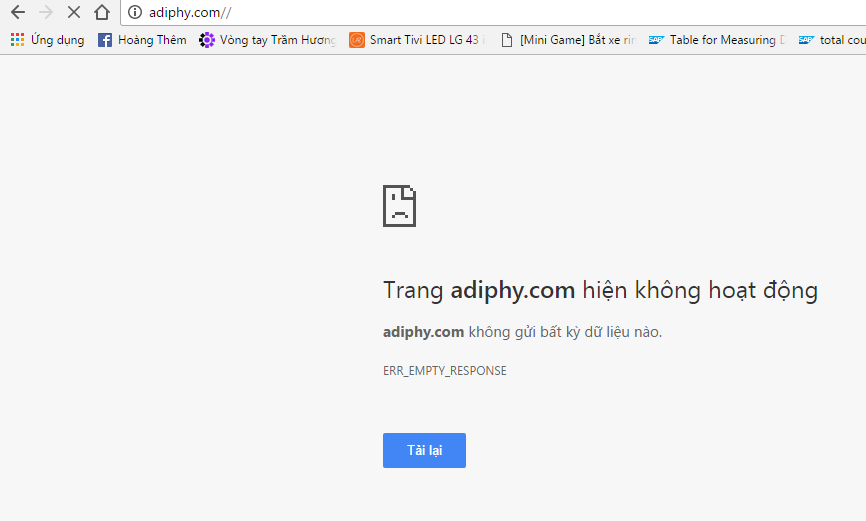Open the home page via house icon
The image size is (866, 521).
point(102,12)
